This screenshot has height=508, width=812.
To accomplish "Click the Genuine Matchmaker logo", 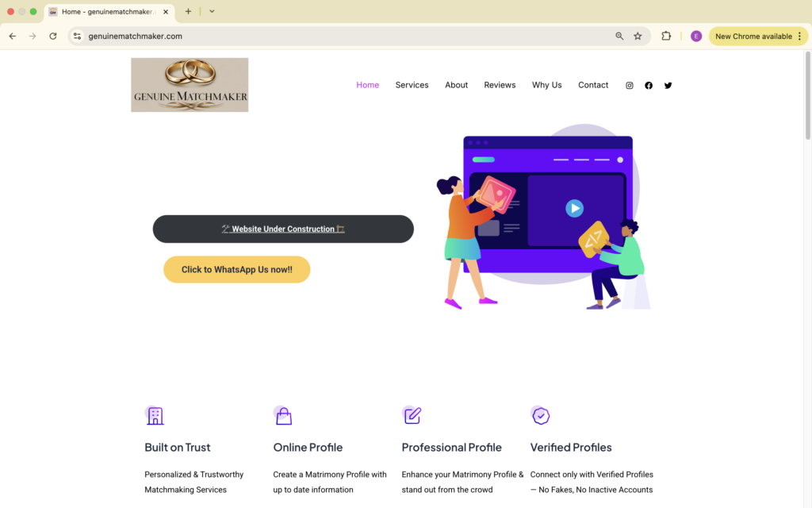I will click(190, 85).
